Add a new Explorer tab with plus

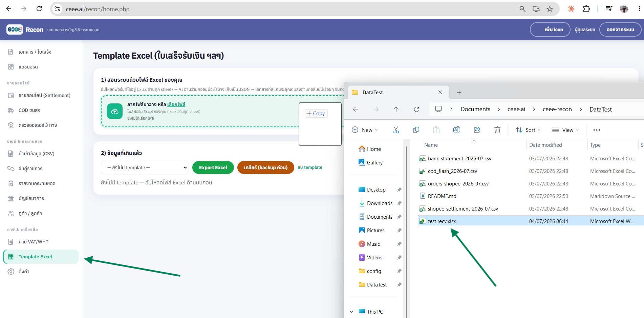tap(459, 93)
